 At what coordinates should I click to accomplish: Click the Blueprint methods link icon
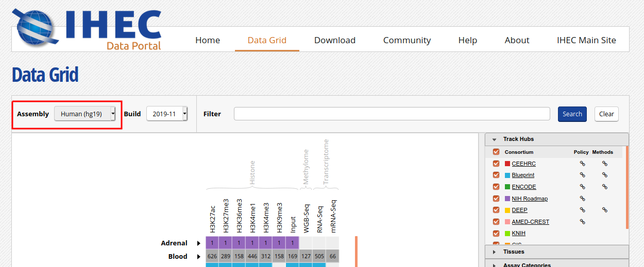[x=605, y=175]
